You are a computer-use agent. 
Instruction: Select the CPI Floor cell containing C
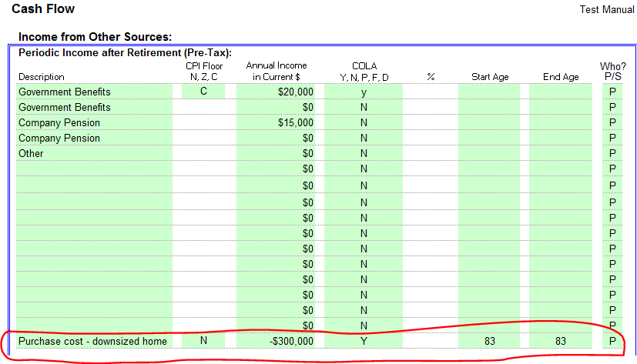coord(203,92)
